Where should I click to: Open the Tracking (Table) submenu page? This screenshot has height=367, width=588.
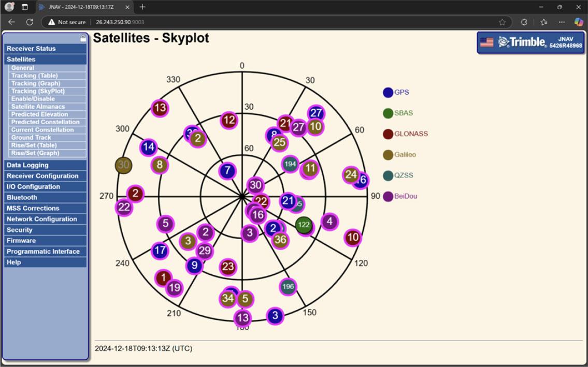[34, 76]
